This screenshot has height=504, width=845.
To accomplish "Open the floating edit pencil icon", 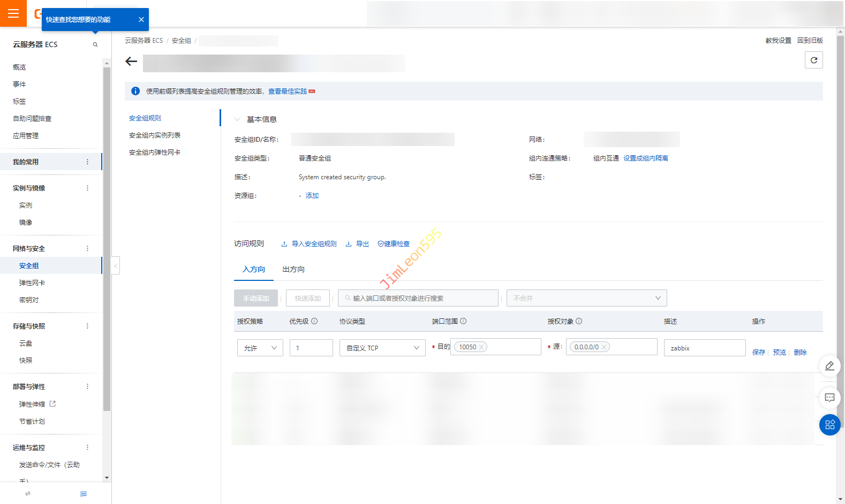I will [829, 366].
